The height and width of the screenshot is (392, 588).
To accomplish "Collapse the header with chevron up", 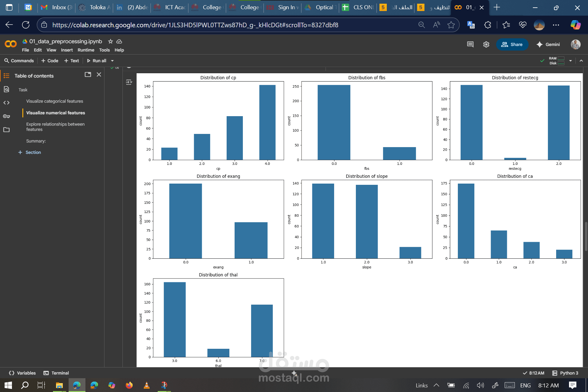I will click(581, 61).
